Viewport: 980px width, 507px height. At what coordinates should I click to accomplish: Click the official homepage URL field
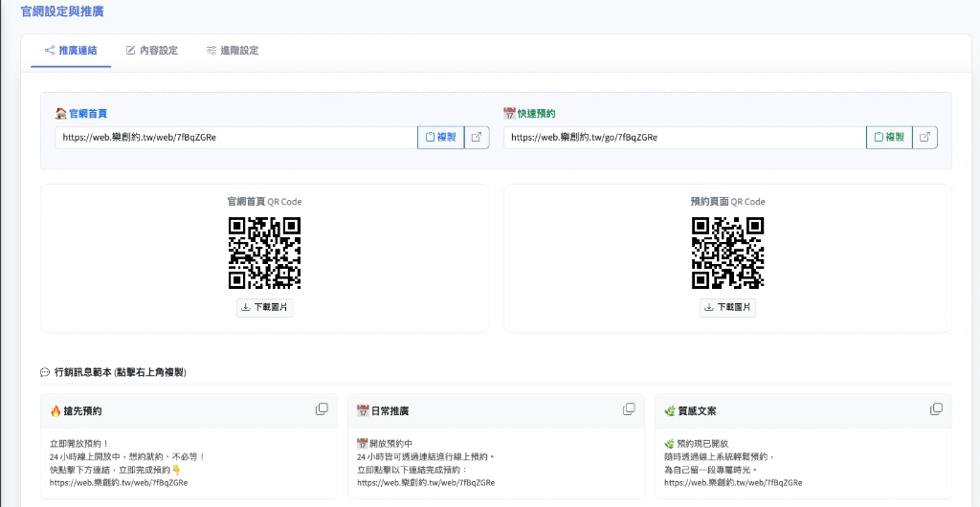coord(235,137)
